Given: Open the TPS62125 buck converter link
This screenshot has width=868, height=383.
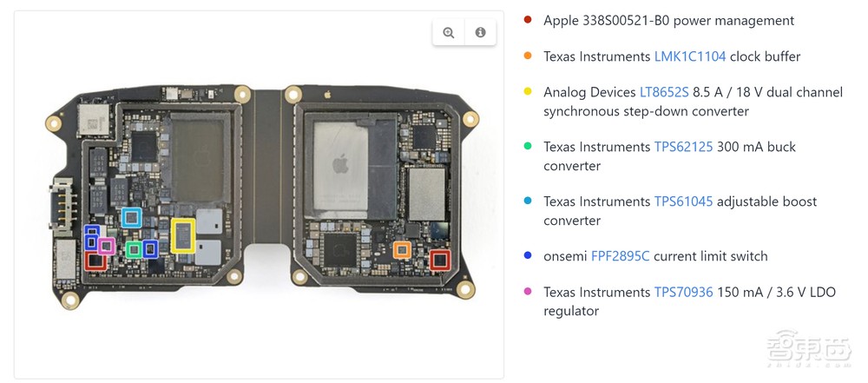Looking at the screenshot, I should [x=684, y=147].
